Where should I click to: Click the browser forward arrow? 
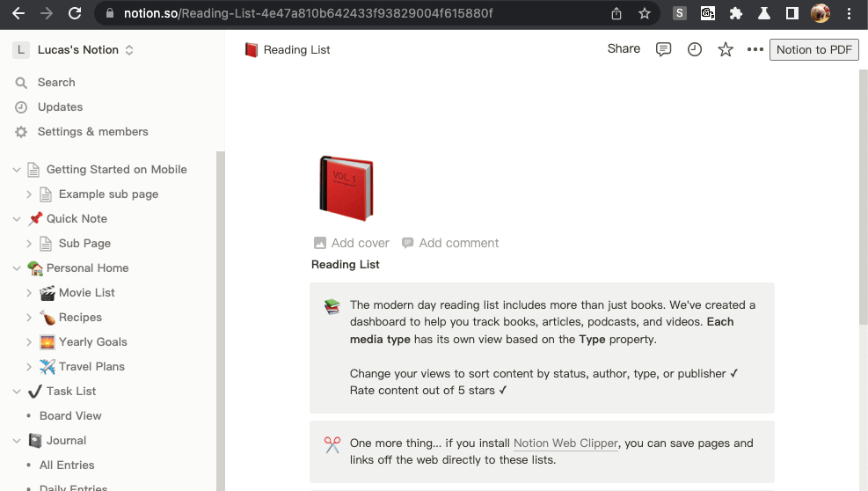pyautogui.click(x=47, y=13)
